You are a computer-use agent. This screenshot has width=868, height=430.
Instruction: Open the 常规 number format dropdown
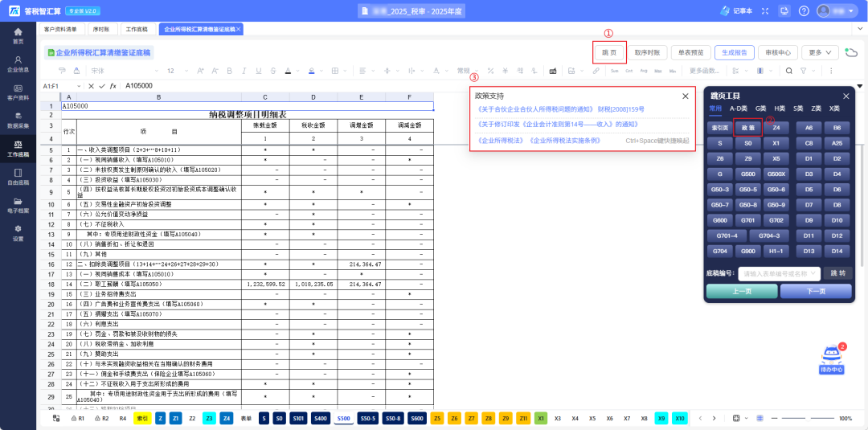(468, 71)
